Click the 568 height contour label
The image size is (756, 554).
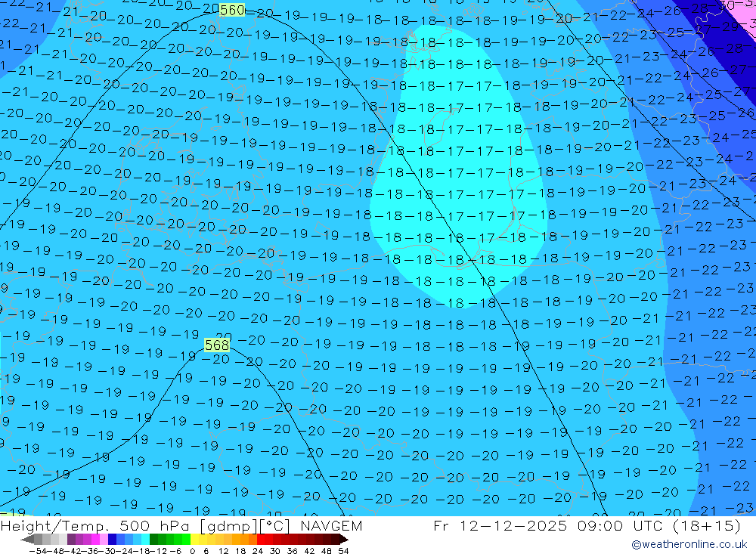coord(217,345)
